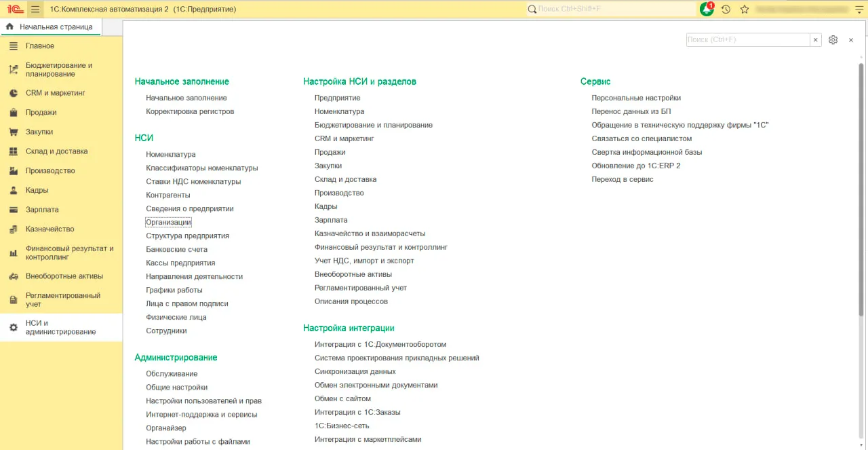868x450 pixels.
Task: Open favorites star icon
Action: (x=745, y=10)
